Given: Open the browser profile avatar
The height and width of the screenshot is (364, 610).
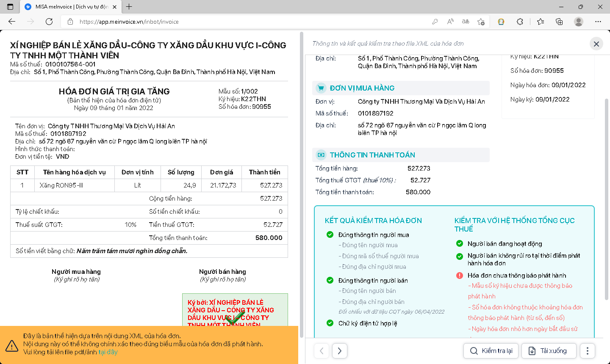Looking at the screenshot, I should click(x=579, y=22).
